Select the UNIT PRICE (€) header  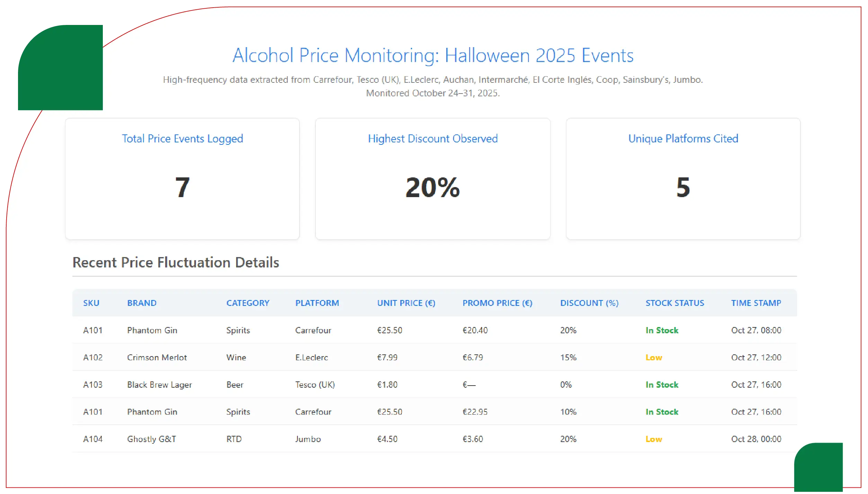pyautogui.click(x=406, y=303)
